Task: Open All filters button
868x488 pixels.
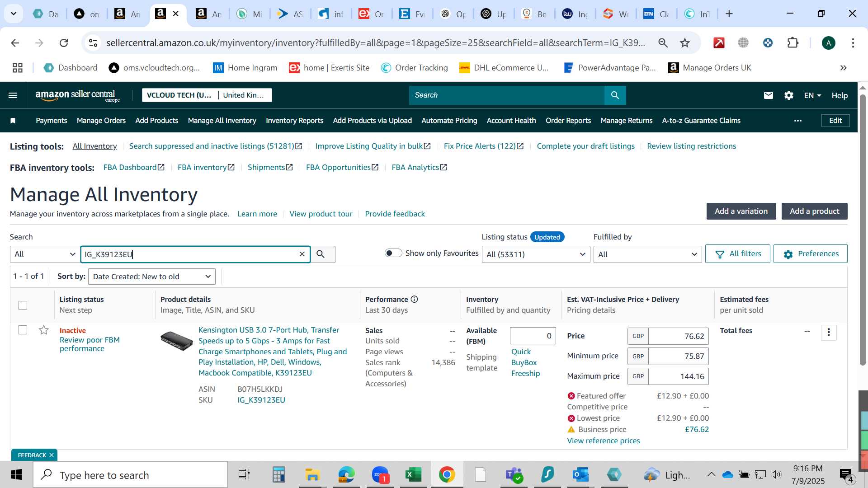Action: tap(738, 254)
